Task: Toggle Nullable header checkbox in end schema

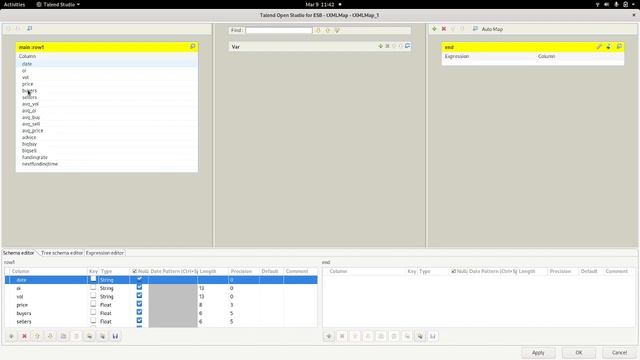Action: pos(453,271)
